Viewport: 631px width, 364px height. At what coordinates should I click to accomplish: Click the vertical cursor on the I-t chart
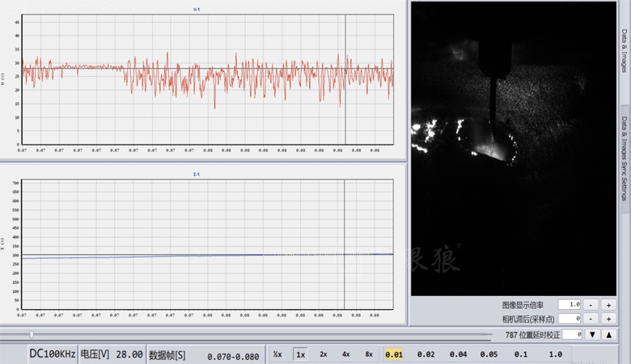click(344, 244)
